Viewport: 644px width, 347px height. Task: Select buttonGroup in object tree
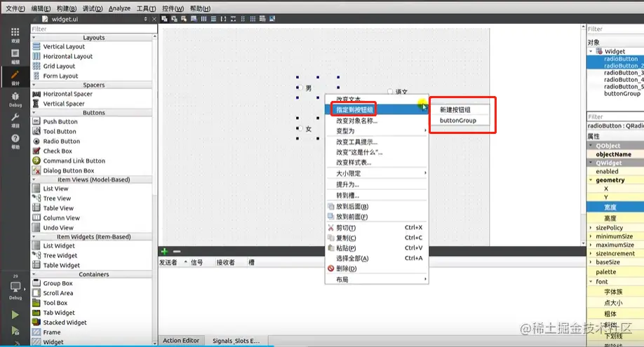click(x=622, y=94)
